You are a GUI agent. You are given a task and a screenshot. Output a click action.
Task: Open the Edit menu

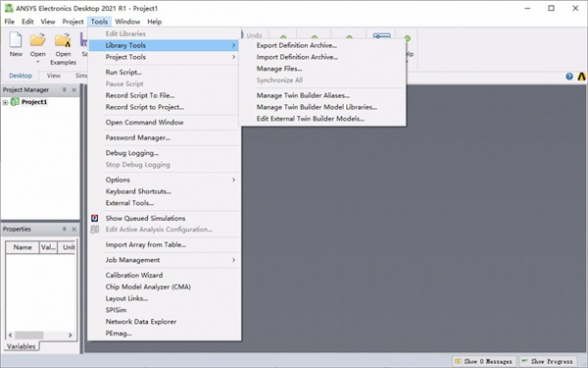click(27, 22)
